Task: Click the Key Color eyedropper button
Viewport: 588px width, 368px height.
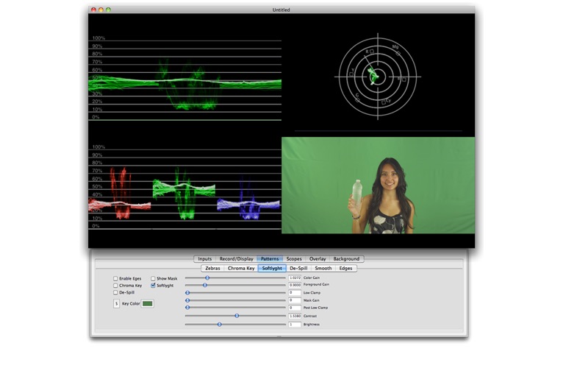Action: [x=116, y=303]
